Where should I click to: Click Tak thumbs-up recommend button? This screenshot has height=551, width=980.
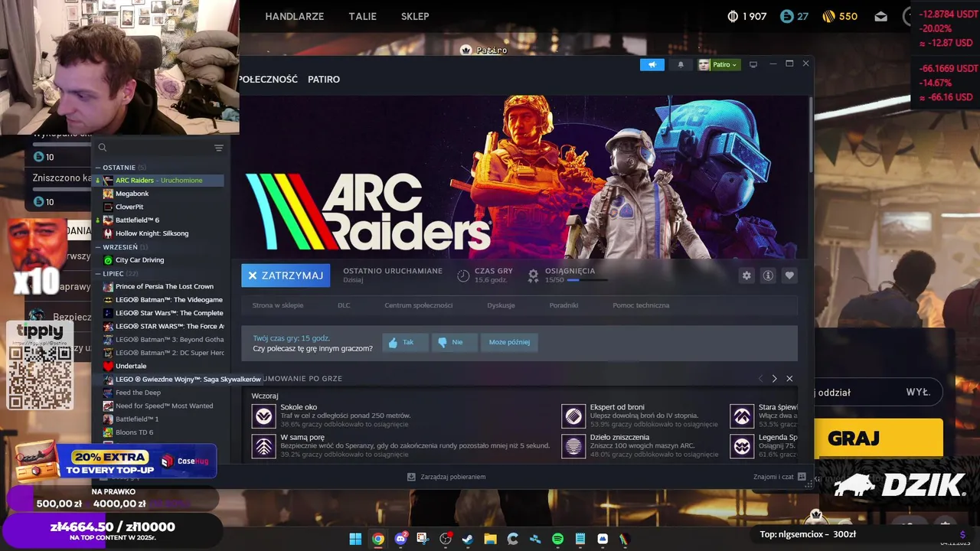(404, 342)
